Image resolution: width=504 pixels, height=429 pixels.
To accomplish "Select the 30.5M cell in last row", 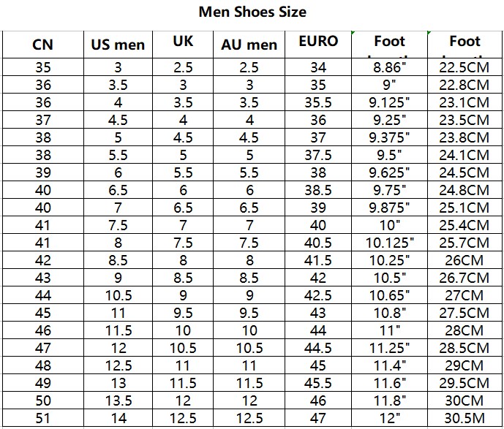I will (x=464, y=418).
